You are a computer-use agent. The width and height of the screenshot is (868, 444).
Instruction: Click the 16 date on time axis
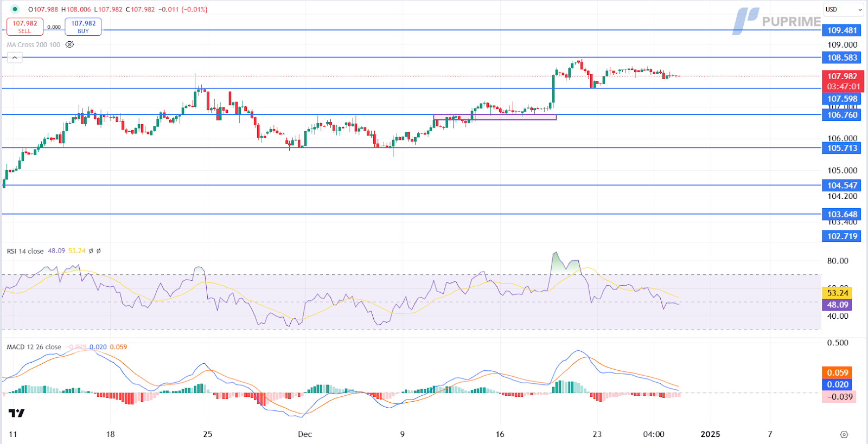pyautogui.click(x=500, y=434)
